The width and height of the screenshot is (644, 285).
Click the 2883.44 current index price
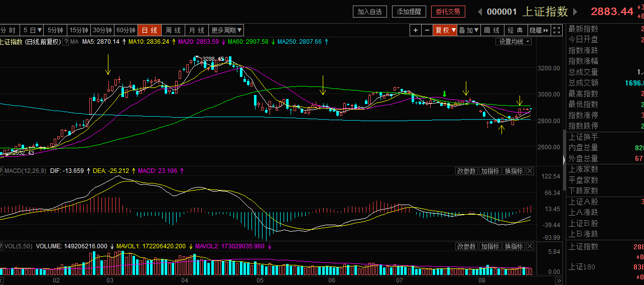pos(612,12)
